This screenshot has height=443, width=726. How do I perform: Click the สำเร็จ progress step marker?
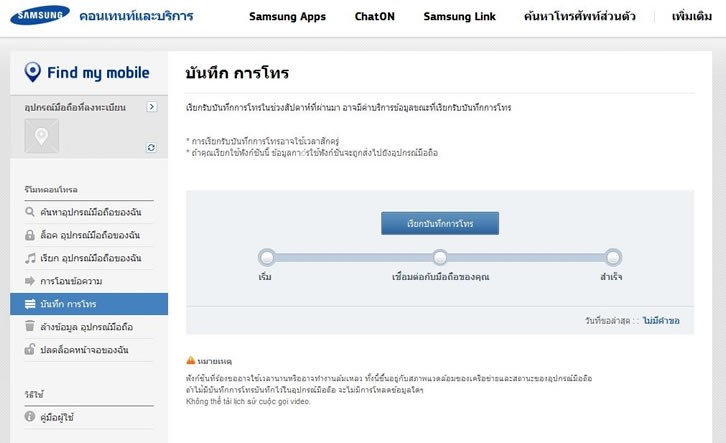(613, 257)
